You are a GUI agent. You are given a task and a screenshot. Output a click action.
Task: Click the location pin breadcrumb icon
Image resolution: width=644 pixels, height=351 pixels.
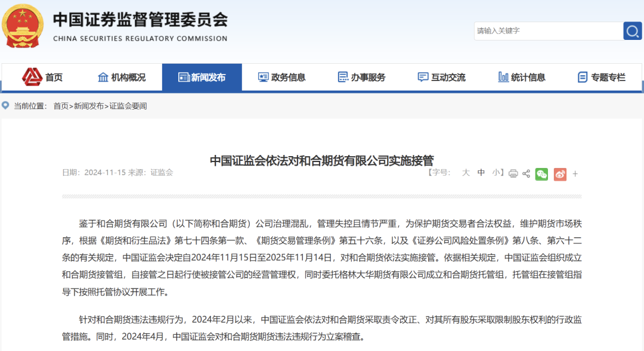tap(5, 105)
